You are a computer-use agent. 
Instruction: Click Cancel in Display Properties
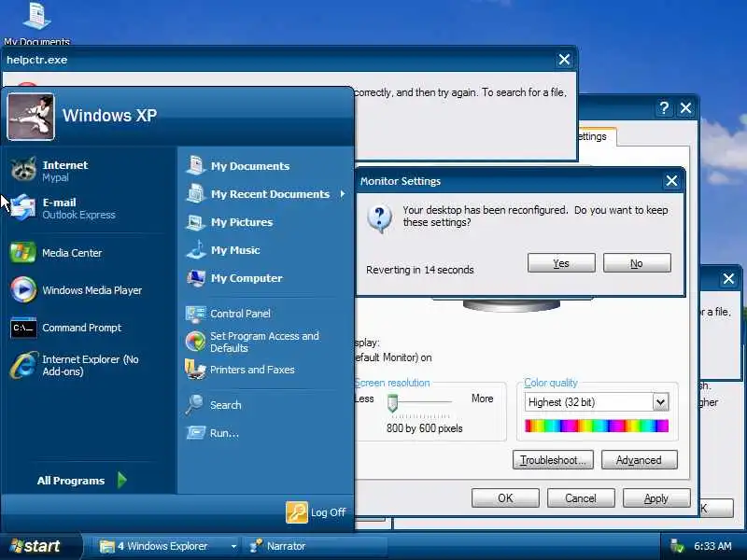(581, 498)
